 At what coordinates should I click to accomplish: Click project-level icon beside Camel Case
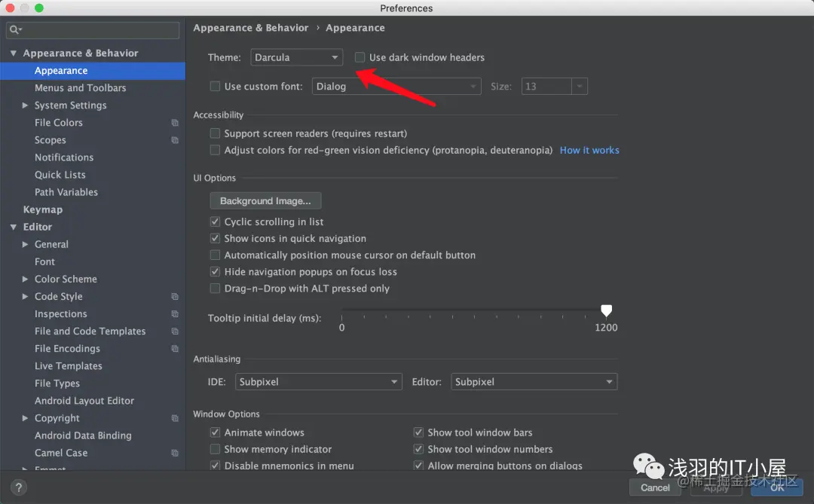click(x=175, y=453)
